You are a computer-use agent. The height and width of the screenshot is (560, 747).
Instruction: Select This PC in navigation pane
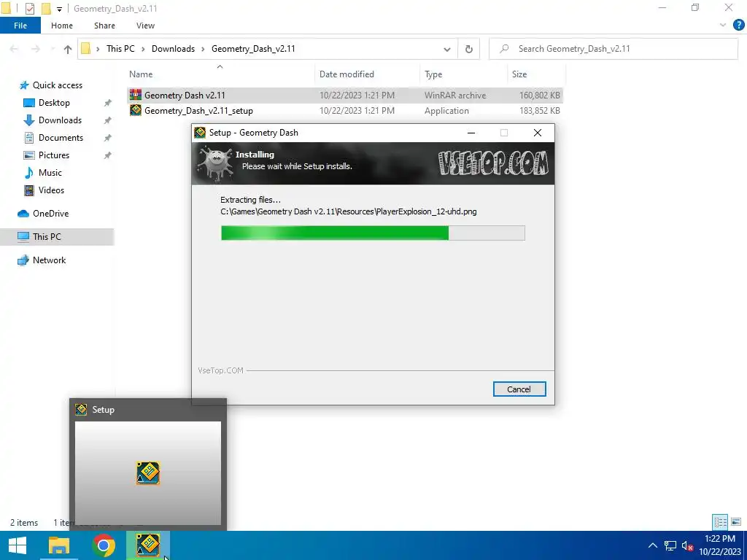click(47, 237)
